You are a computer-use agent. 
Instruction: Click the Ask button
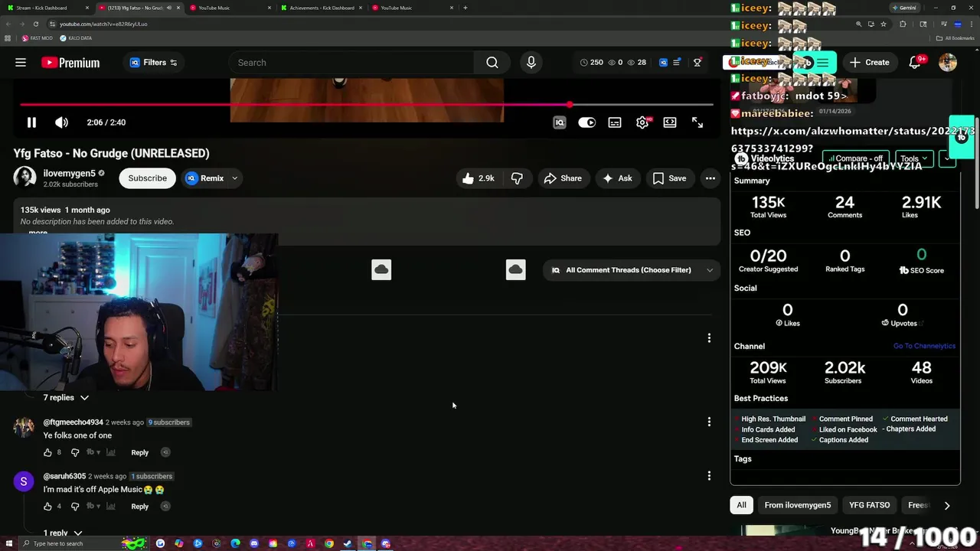[x=617, y=178]
